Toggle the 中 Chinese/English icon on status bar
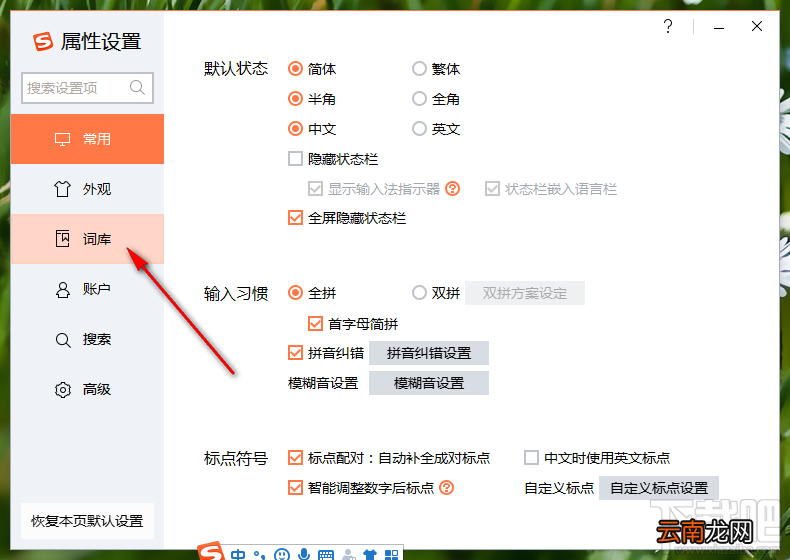 click(x=238, y=554)
